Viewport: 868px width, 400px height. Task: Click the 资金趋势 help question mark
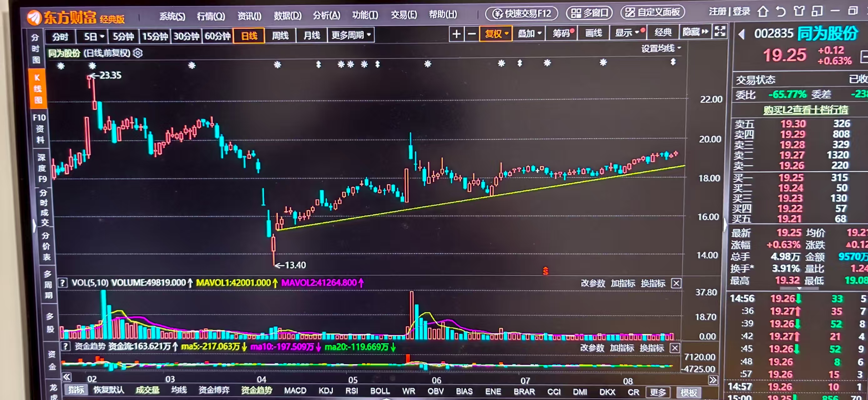65,346
